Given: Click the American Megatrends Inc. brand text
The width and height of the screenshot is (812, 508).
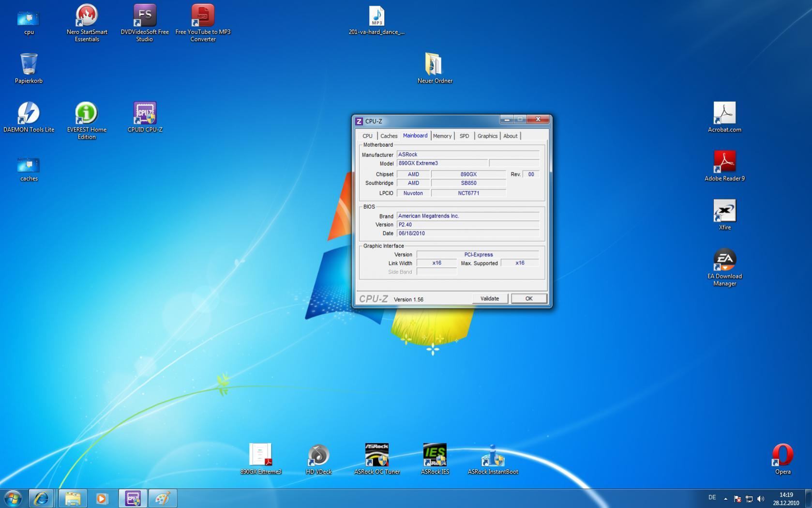Looking at the screenshot, I should [428, 216].
